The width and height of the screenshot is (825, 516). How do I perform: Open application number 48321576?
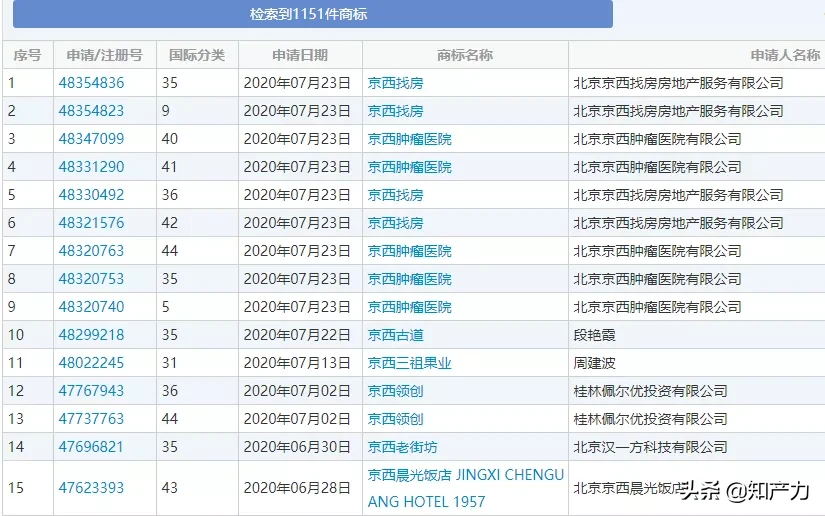click(91, 222)
